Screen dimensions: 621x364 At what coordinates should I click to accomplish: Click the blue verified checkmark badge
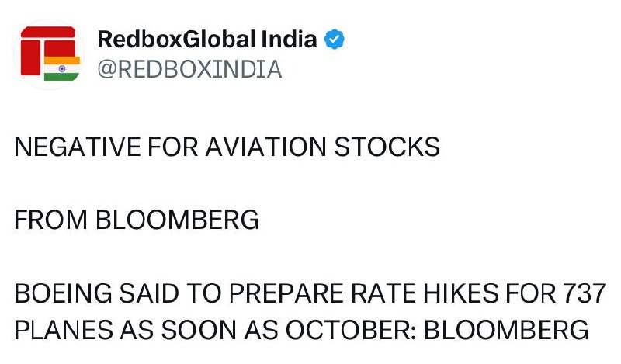click(x=335, y=39)
